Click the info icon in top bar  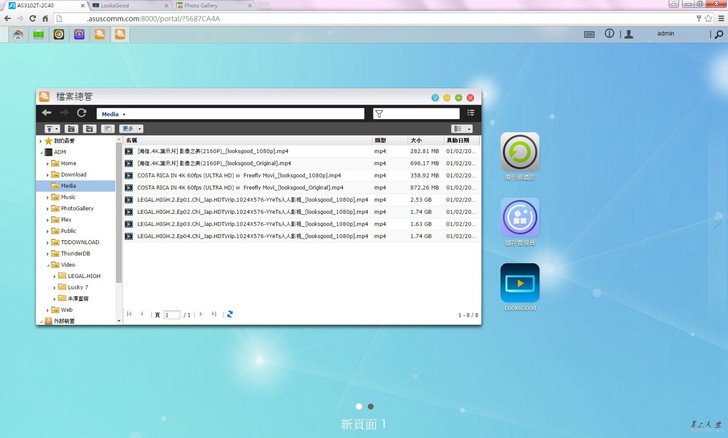609,34
